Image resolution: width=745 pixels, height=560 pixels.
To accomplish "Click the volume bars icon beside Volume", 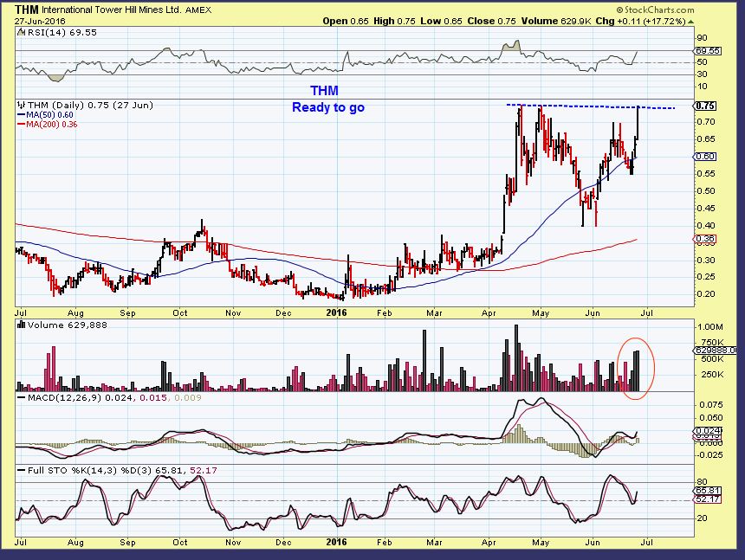I will 22,325.
